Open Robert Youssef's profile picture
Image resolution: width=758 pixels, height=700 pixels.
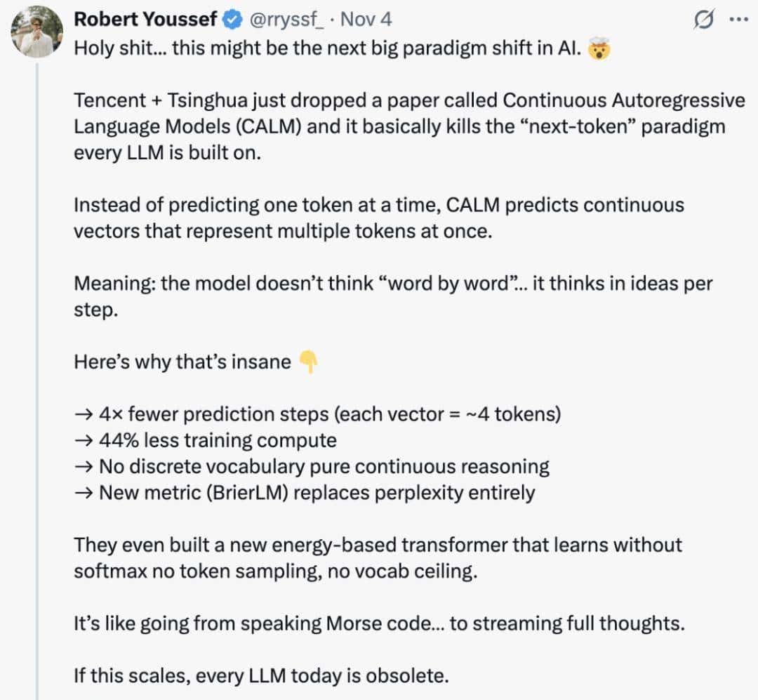tap(37, 32)
